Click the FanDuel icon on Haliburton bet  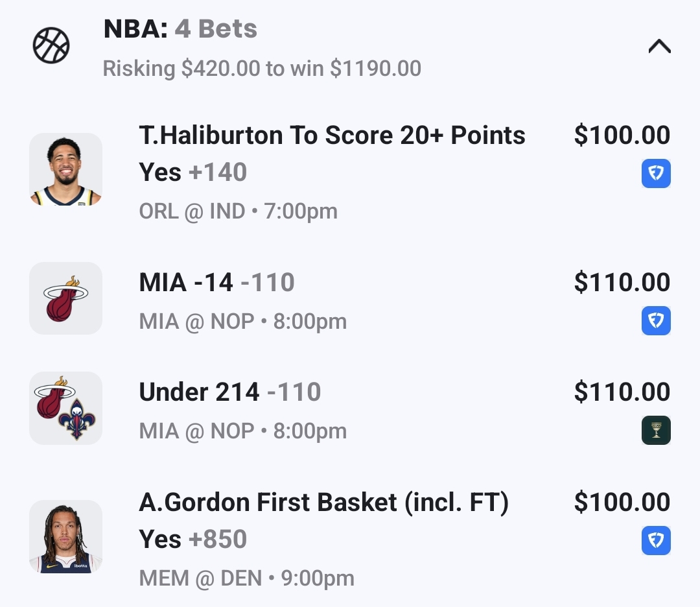point(656,174)
